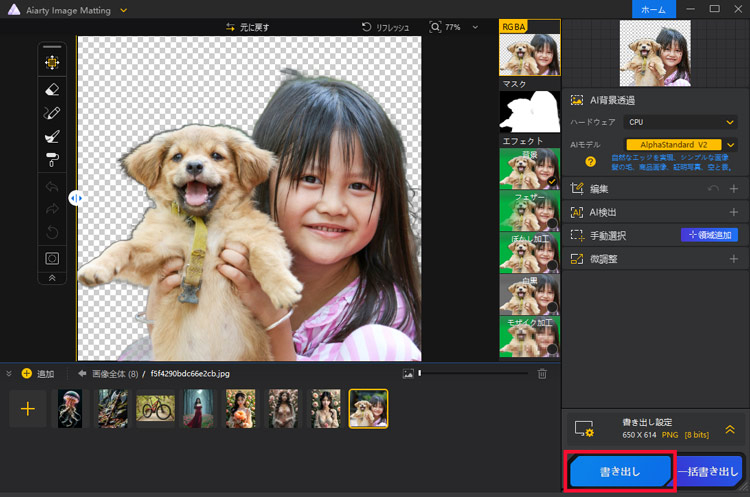Click リフレッシュ refresh button
The image size is (750, 497).
pyautogui.click(x=386, y=27)
